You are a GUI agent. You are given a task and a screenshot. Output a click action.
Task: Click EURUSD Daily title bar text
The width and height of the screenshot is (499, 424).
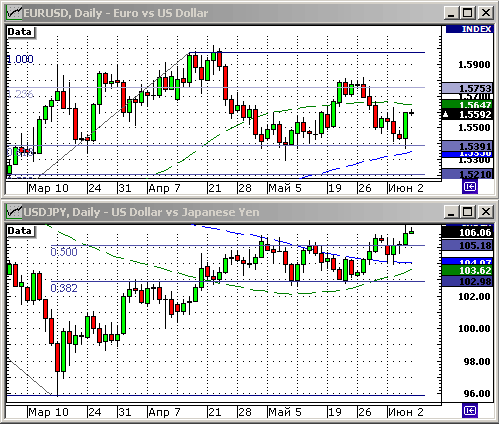point(116,13)
